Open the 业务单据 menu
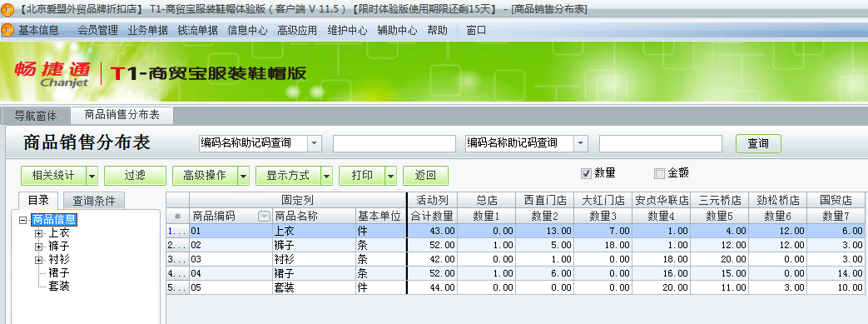This screenshot has width=868, height=324. point(147,31)
